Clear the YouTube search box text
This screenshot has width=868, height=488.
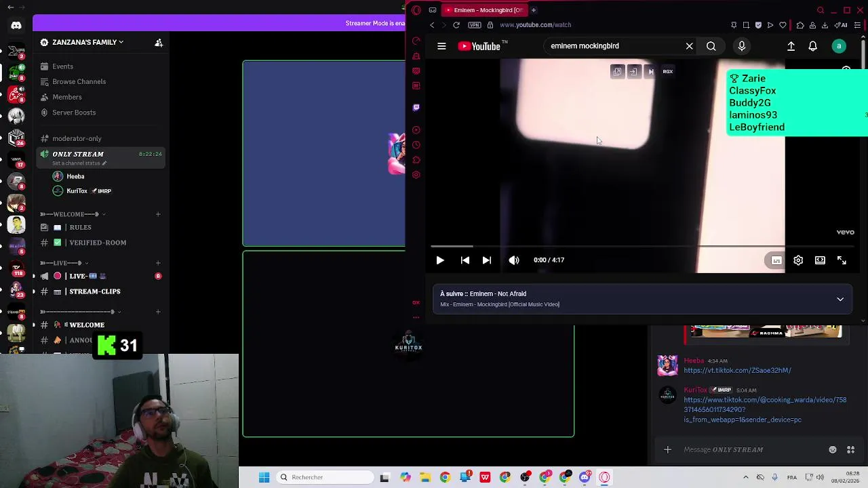[689, 46]
